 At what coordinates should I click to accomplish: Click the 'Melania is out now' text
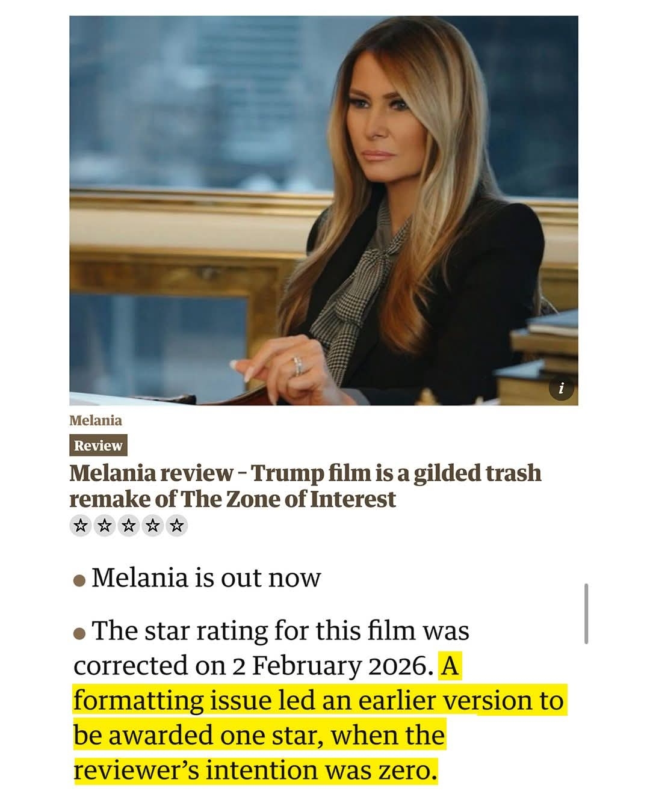click(x=206, y=577)
